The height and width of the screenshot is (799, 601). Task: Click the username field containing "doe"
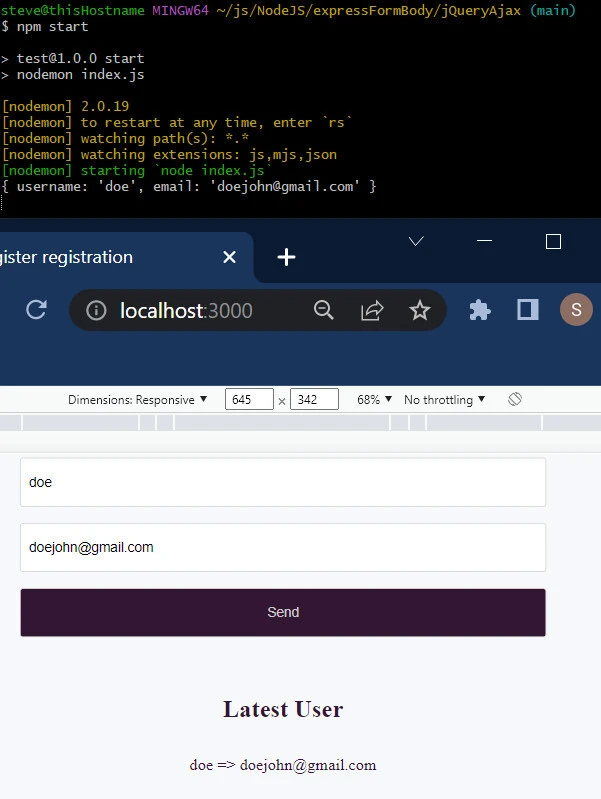point(282,482)
